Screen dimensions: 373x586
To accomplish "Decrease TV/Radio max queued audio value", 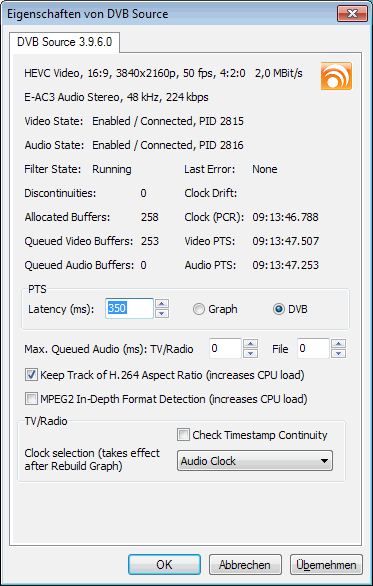I will 250,353.
